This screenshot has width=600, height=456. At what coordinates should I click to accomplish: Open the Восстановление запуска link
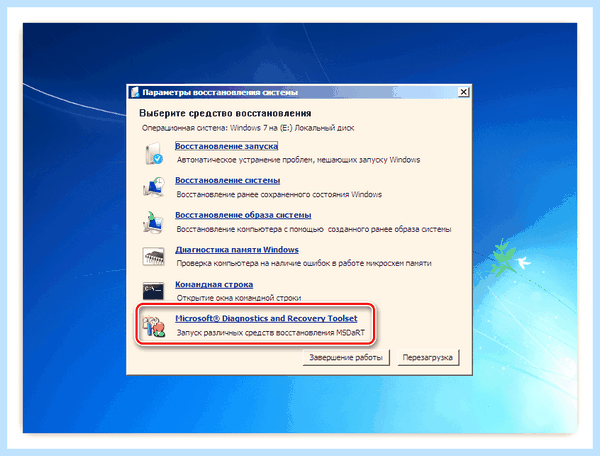pos(227,146)
